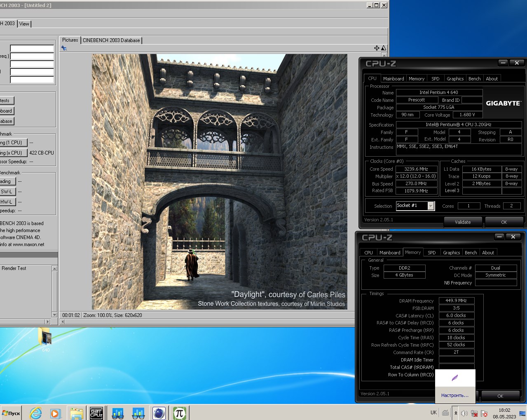Click the network tray icon with red X
This screenshot has height=420, width=527.
tap(474, 413)
